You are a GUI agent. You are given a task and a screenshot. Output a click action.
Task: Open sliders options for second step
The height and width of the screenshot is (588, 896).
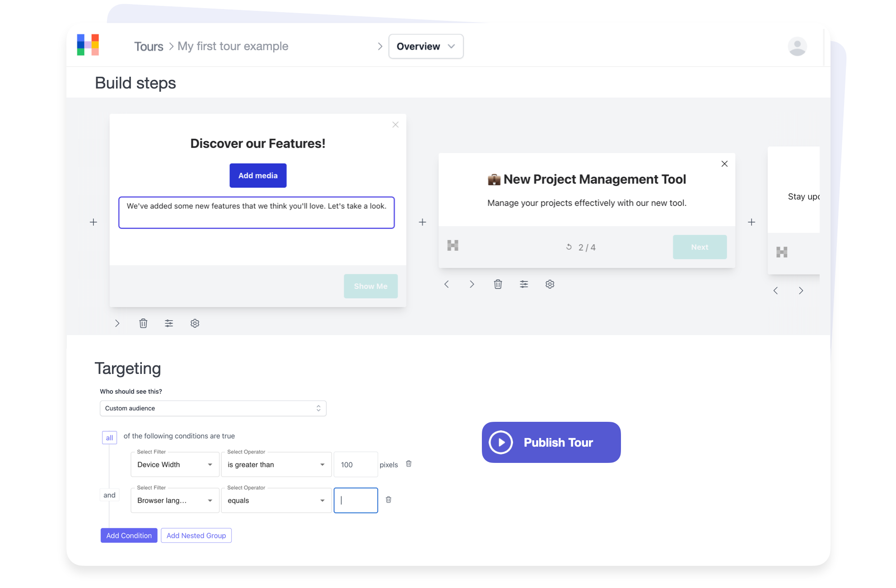pos(524,284)
